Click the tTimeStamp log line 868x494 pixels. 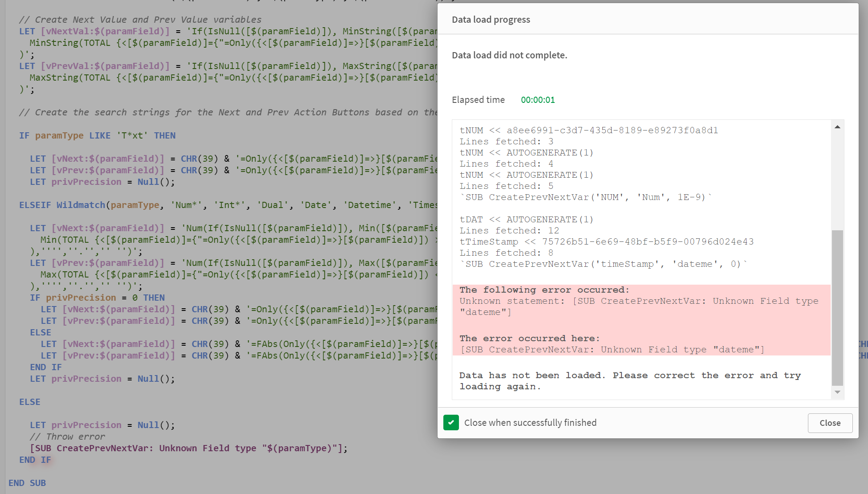pyautogui.click(x=606, y=241)
